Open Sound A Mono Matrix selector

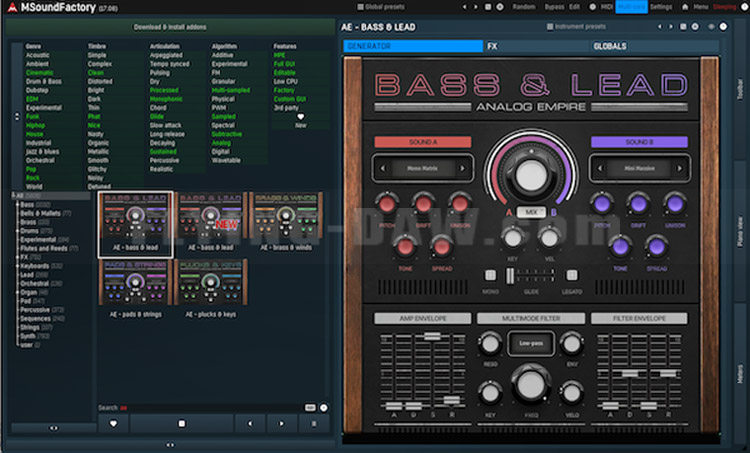click(x=422, y=168)
